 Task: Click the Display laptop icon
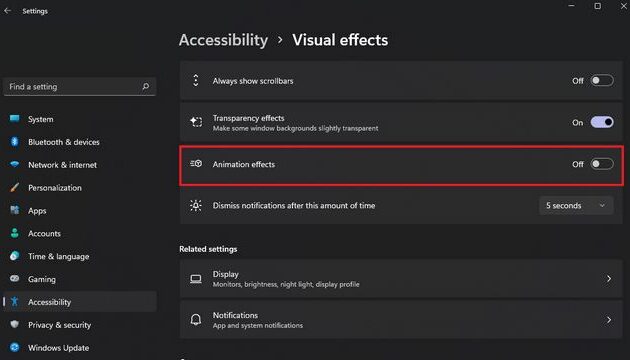[x=196, y=279]
